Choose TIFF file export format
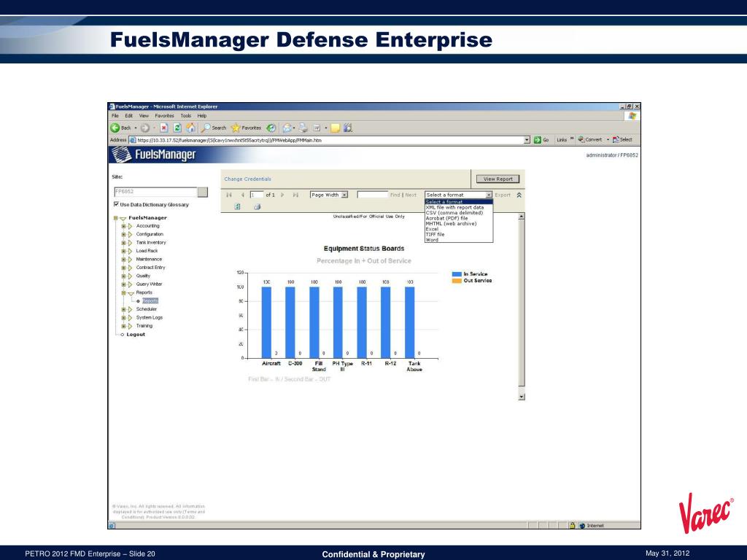The image size is (747, 560). (459, 234)
